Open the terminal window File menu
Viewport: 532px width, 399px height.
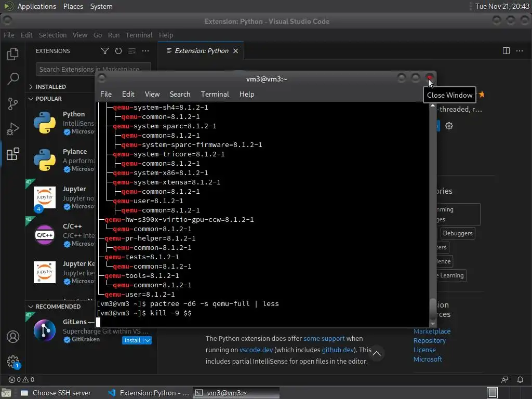(106, 95)
